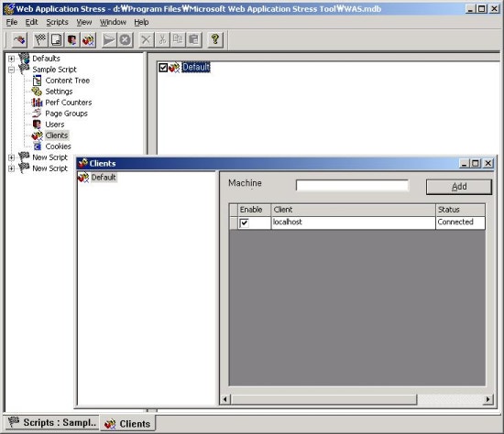
Task: Click the first toolbar icon with hand
Action: point(19,40)
